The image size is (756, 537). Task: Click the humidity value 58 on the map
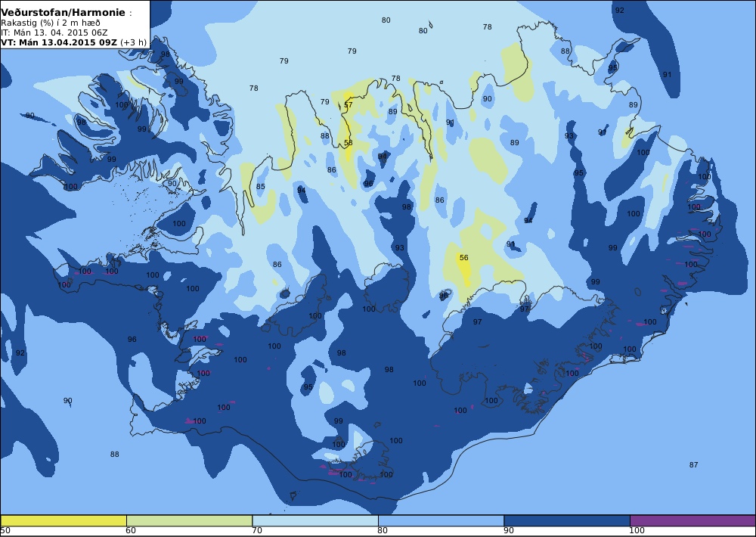(x=348, y=143)
